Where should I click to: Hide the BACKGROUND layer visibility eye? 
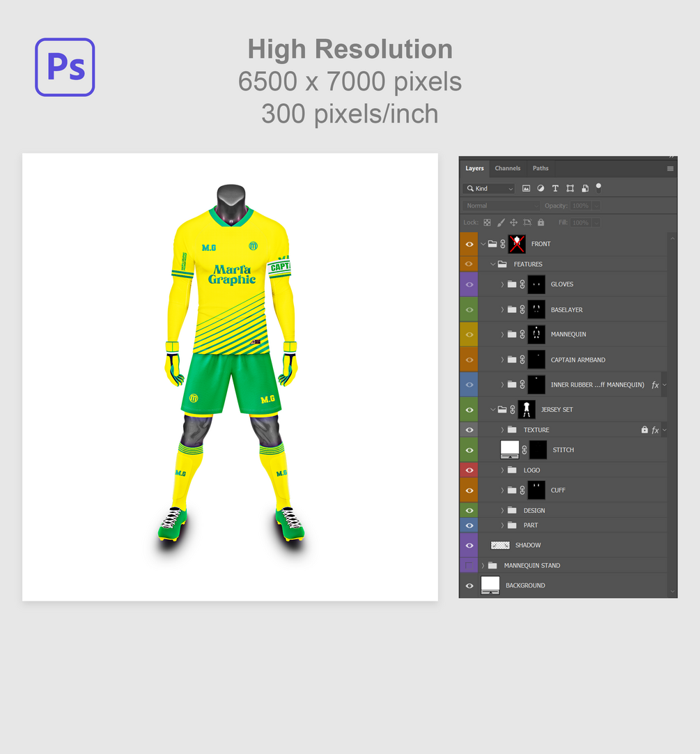[469, 585]
